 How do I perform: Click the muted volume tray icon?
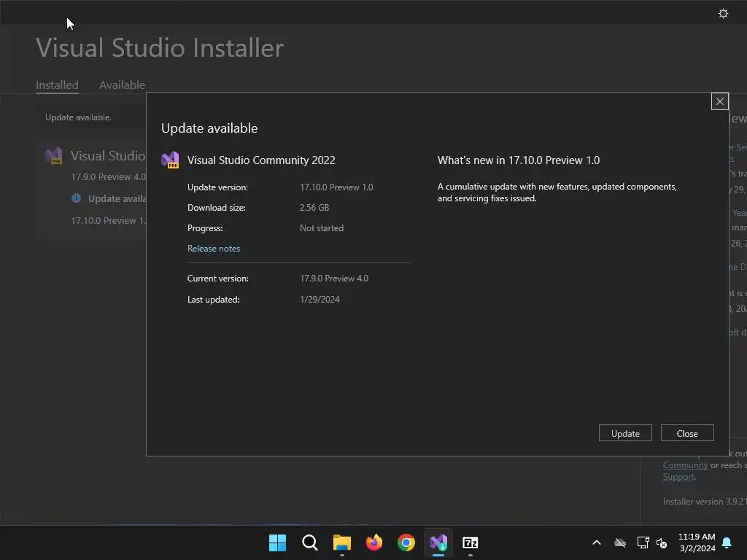[x=662, y=542]
